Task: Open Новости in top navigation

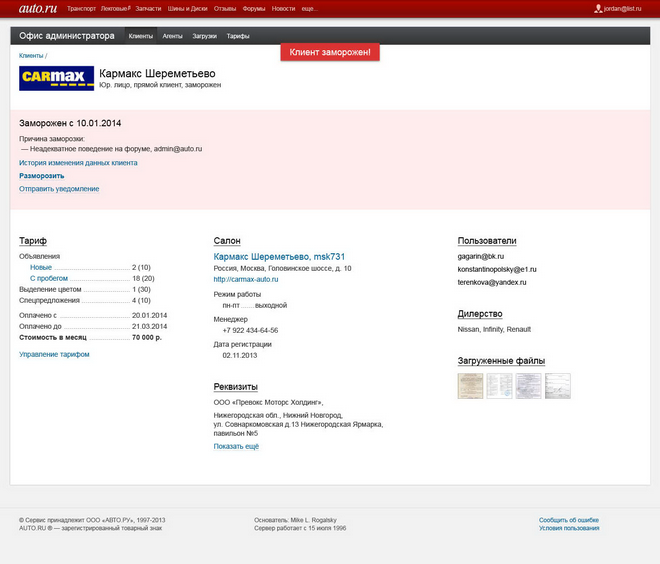Action: (283, 9)
